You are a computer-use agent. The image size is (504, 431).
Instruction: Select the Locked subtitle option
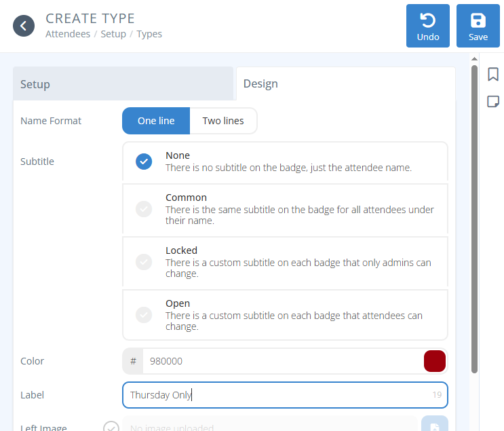point(285,262)
